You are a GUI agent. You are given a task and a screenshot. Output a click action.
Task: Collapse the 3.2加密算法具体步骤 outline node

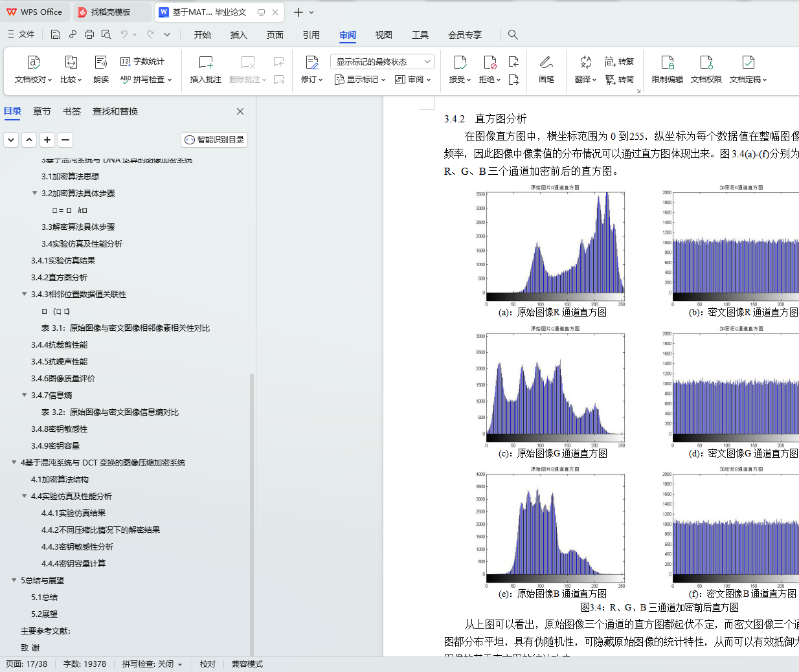pos(35,193)
